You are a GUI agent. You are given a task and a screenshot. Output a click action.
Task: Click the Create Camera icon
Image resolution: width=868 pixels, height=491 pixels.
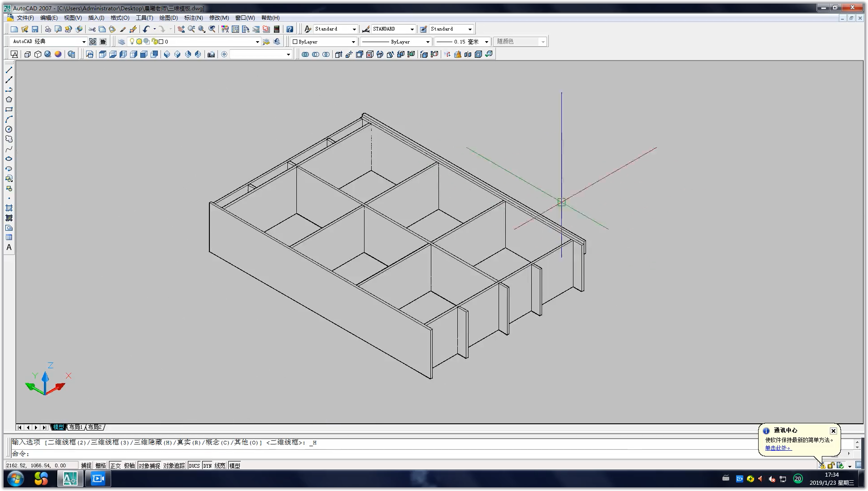point(211,54)
